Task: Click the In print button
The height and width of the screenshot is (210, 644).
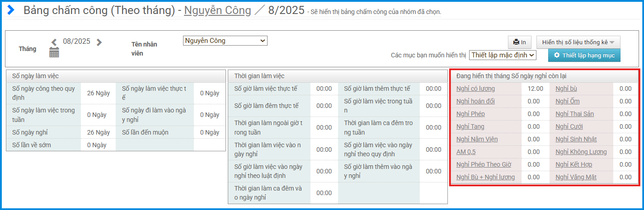Action: tap(519, 42)
